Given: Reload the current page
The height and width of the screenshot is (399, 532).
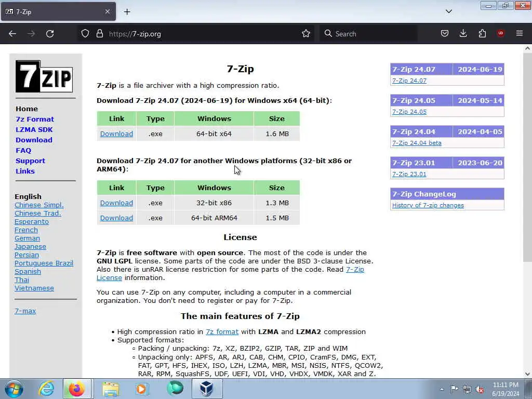Looking at the screenshot, I should tap(50, 34).
